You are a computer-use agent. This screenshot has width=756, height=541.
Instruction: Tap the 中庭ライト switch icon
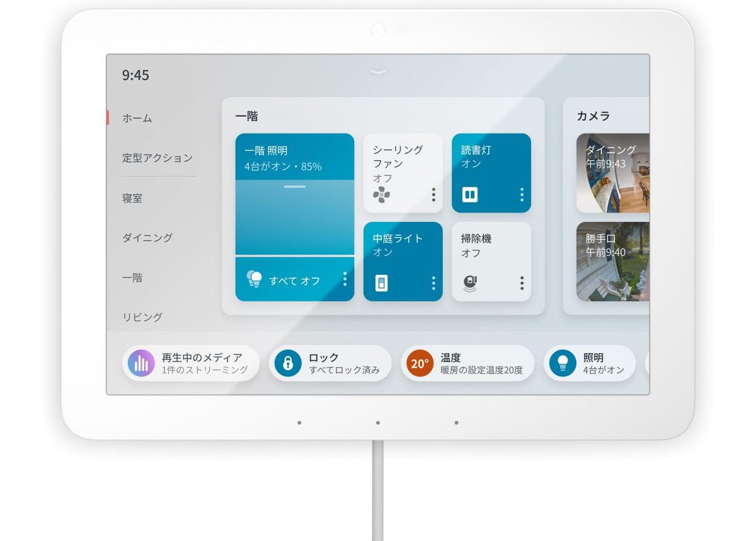[x=381, y=283]
